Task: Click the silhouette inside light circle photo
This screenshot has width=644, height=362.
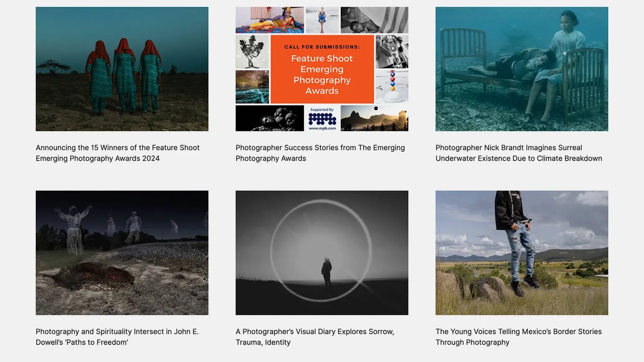Action: [322, 252]
